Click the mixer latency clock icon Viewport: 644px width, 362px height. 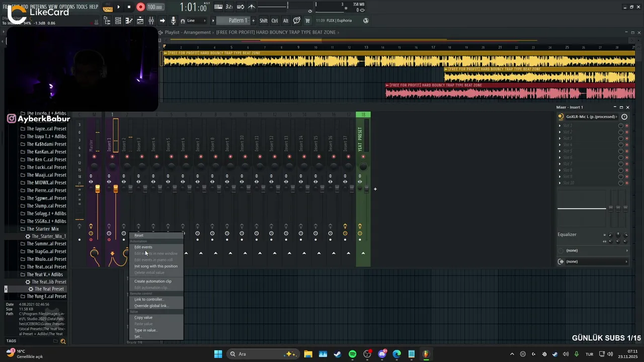click(624, 117)
